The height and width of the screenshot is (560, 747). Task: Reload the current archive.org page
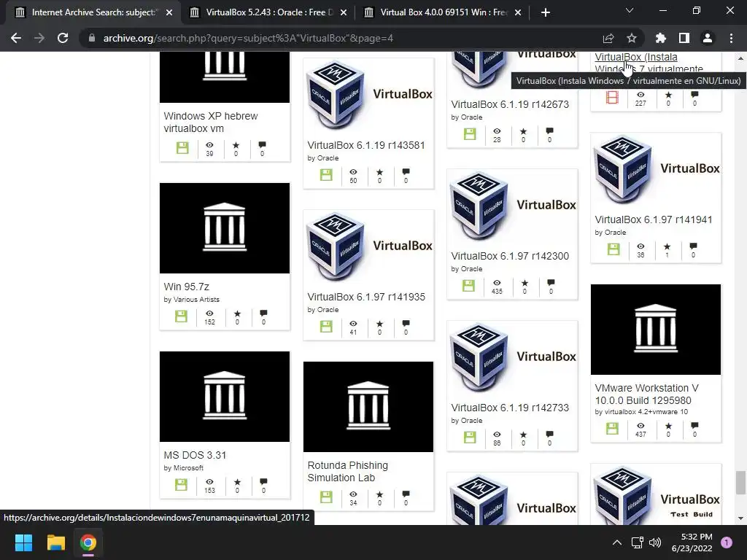click(x=63, y=38)
